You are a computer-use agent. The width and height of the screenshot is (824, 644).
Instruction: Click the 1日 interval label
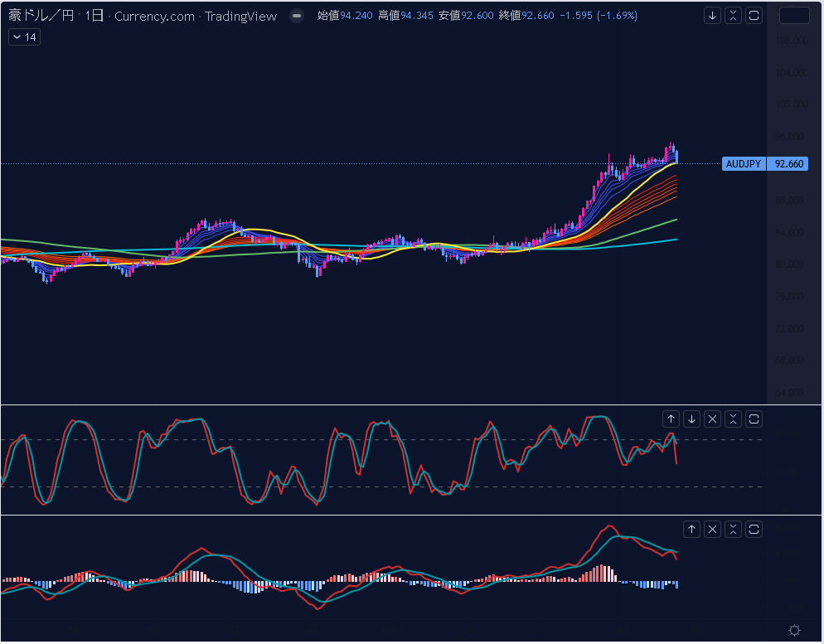pyautogui.click(x=95, y=16)
